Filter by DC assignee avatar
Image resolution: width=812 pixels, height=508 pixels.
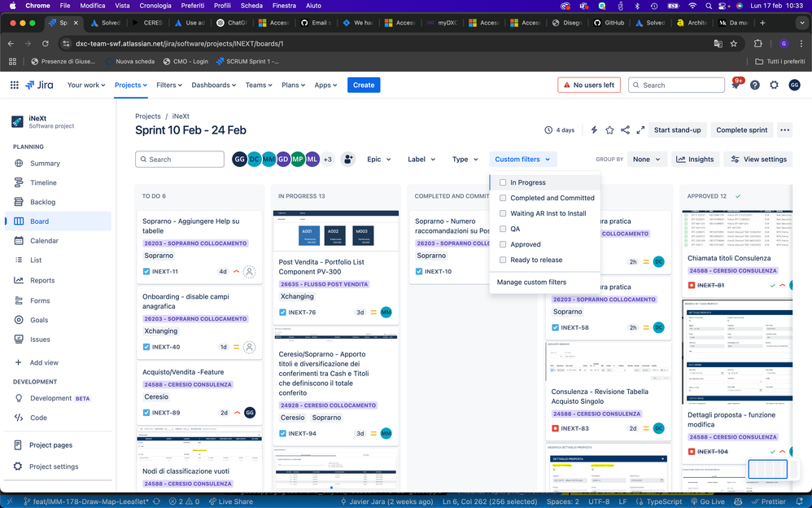point(255,159)
